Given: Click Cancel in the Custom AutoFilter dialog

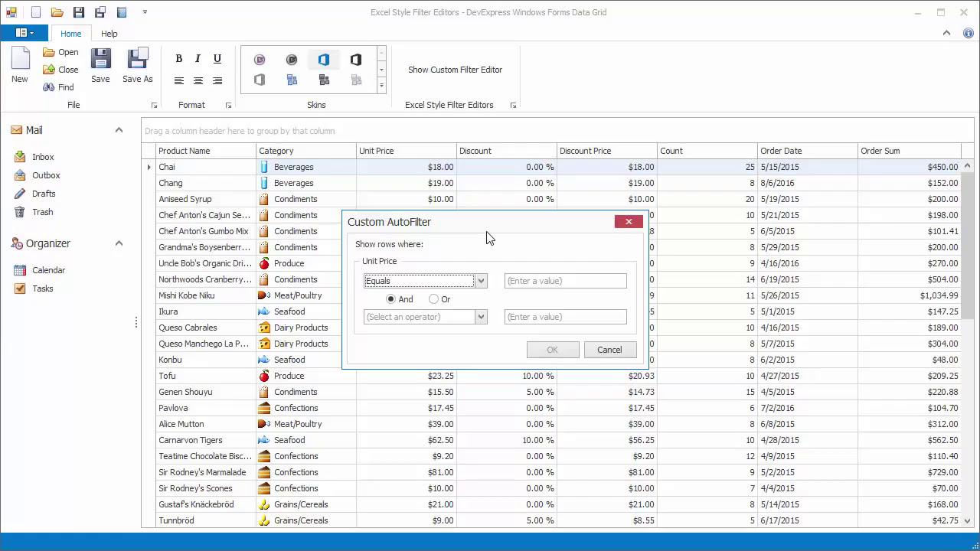Looking at the screenshot, I should [x=609, y=350].
